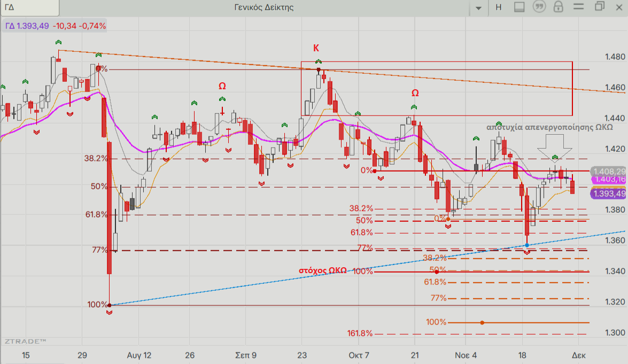The image size is (628, 364).
Task: Select the red K annotation label
Action: point(316,48)
